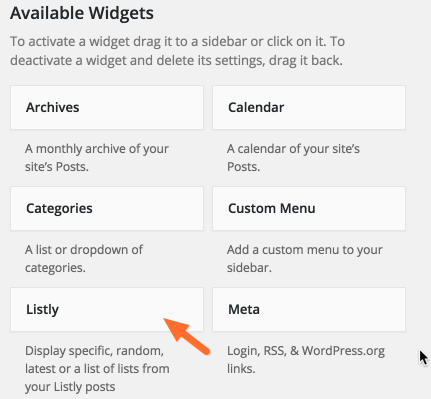Select the Calendar widget box
Viewport: 431px width, 399px height.
tap(309, 107)
